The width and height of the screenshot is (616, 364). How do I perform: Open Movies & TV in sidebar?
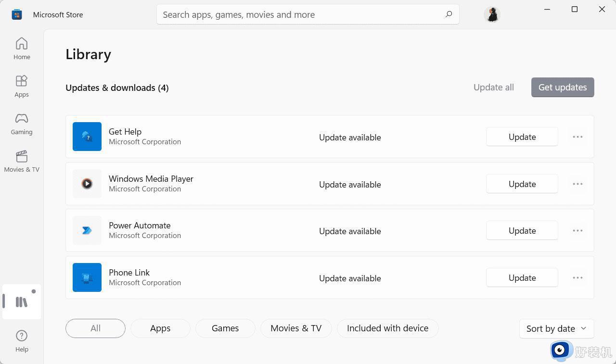[22, 161]
